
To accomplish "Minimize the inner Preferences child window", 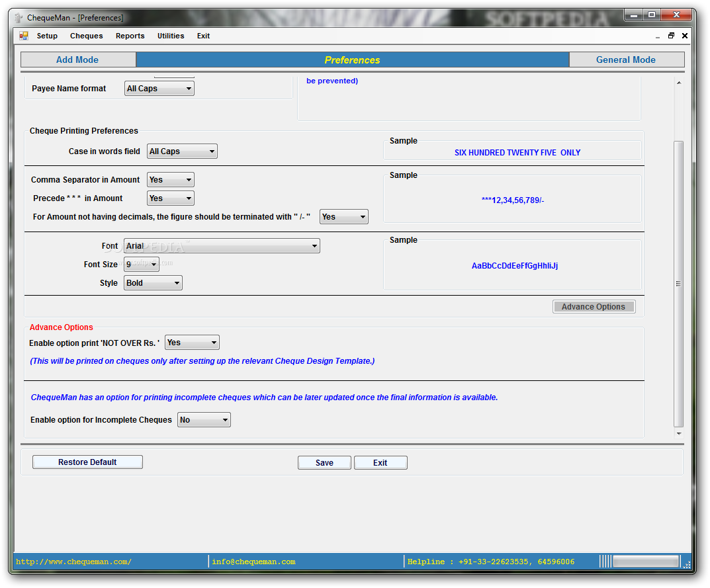I will (658, 36).
